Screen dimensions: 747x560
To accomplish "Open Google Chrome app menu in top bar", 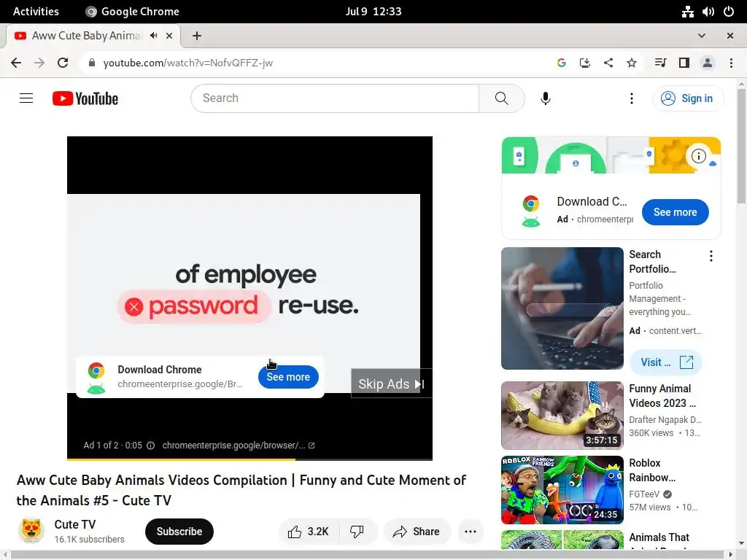I will 132,12.
